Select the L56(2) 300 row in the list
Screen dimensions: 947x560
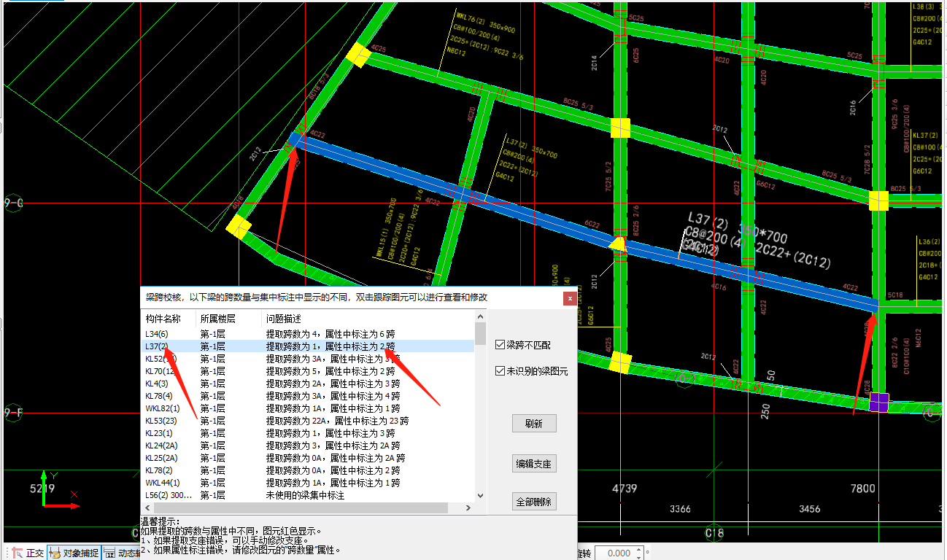[x=307, y=495]
